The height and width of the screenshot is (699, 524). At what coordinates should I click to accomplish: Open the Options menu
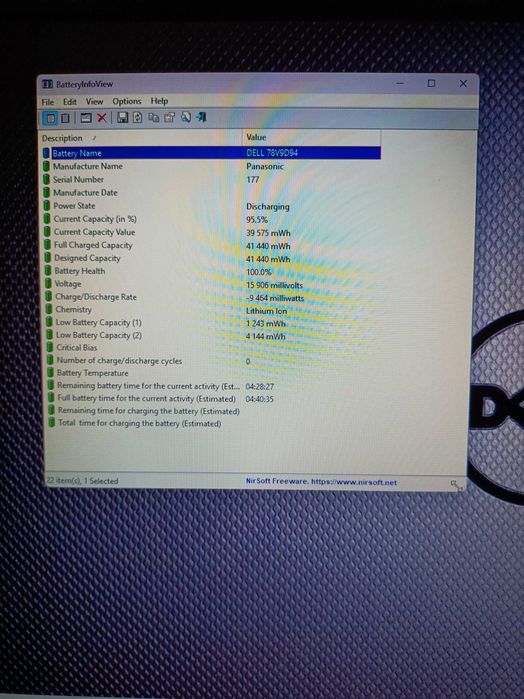tap(127, 101)
